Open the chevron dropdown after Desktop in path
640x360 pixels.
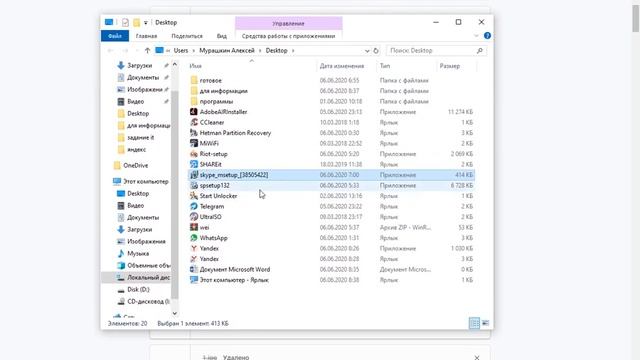[293, 51]
